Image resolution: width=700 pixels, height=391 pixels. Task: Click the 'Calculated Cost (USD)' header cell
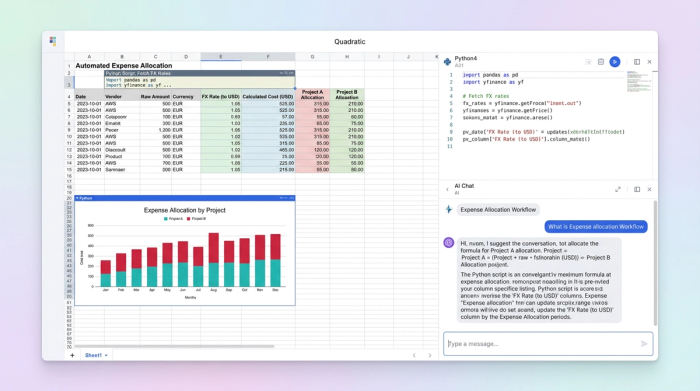[x=268, y=96]
